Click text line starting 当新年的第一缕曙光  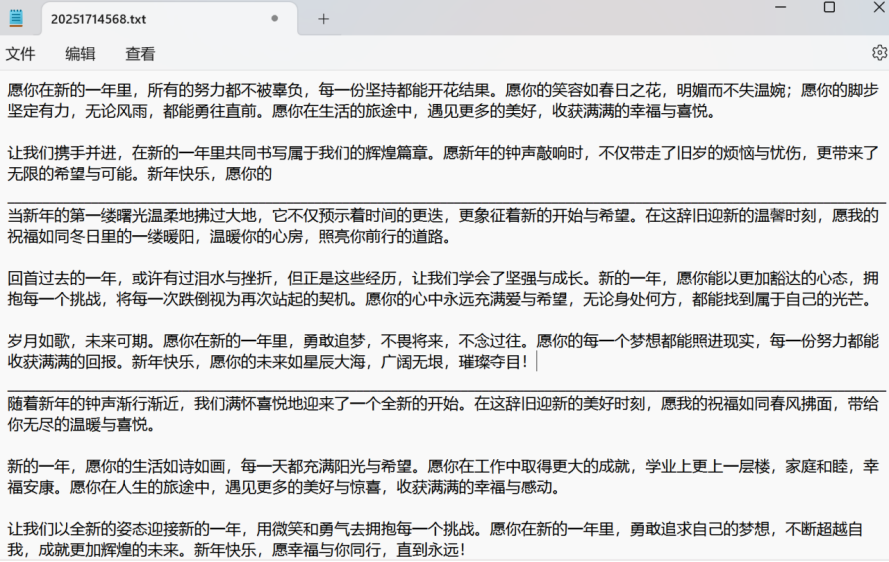coord(443,215)
